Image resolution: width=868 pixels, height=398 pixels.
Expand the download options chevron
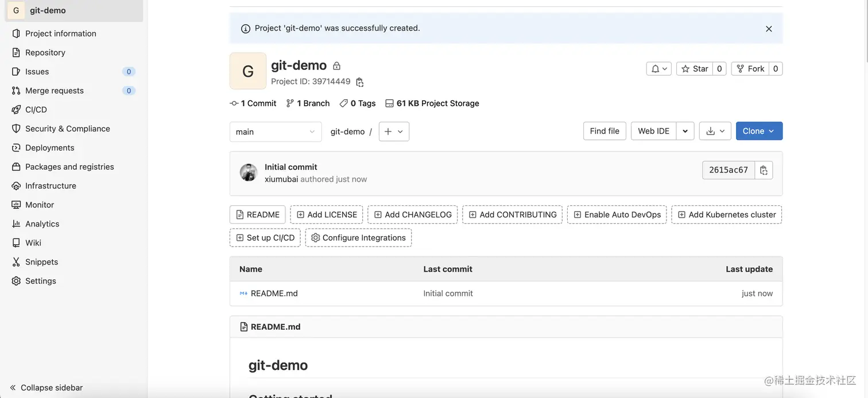(722, 131)
